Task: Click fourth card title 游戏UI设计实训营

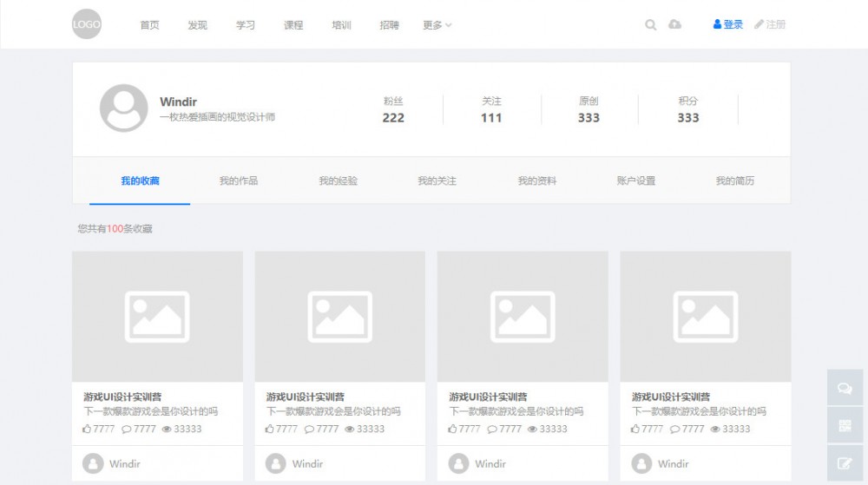Action: (671, 397)
